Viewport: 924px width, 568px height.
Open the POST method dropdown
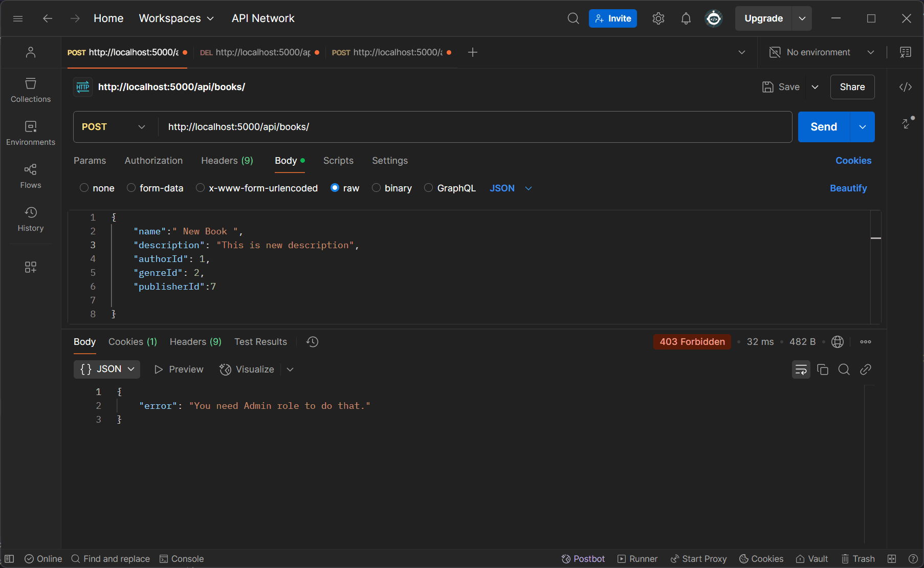click(114, 127)
